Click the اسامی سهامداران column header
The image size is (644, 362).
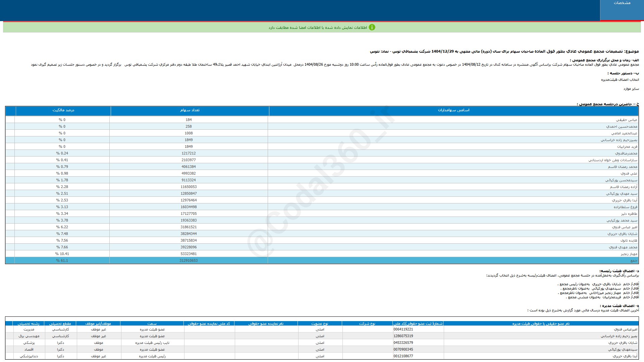[x=453, y=110]
